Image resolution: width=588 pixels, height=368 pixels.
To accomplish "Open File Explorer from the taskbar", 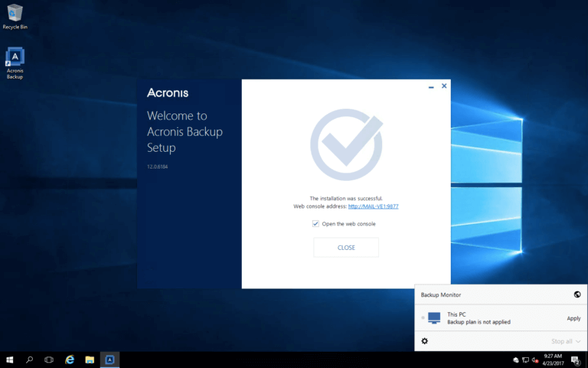I will click(x=90, y=360).
